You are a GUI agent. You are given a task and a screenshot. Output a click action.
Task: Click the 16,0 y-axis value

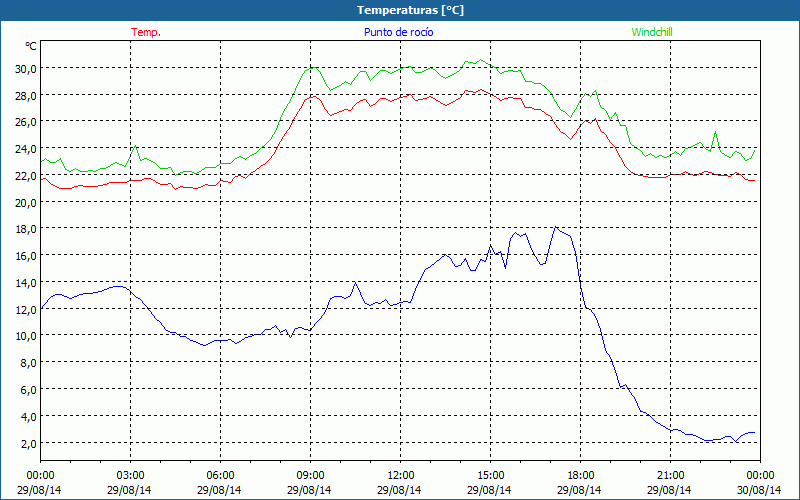tap(26, 256)
